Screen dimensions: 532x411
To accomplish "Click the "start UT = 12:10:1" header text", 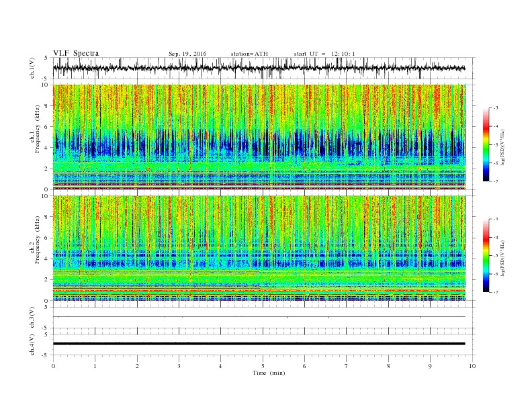I will coord(324,54).
